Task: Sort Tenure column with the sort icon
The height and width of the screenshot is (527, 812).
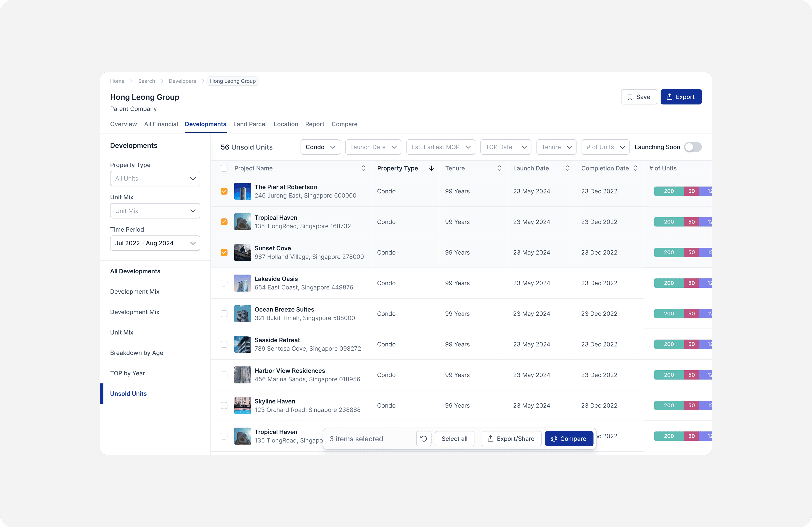Action: click(x=499, y=168)
